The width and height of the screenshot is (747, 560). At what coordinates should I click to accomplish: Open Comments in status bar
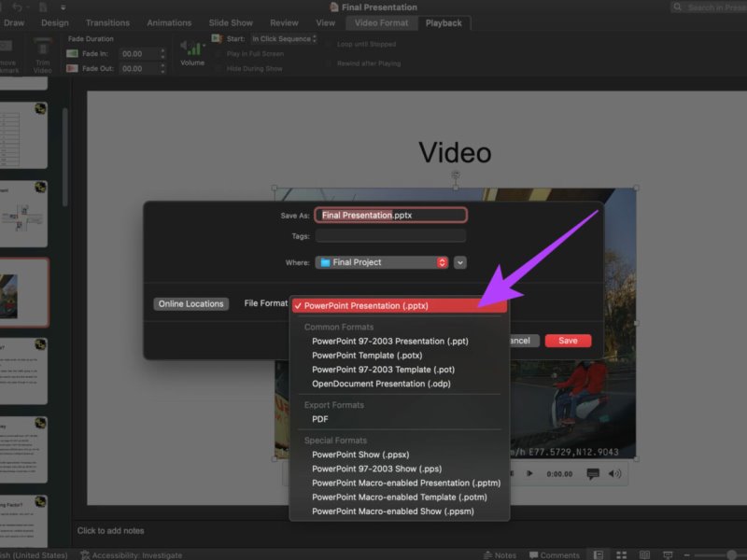point(554,555)
